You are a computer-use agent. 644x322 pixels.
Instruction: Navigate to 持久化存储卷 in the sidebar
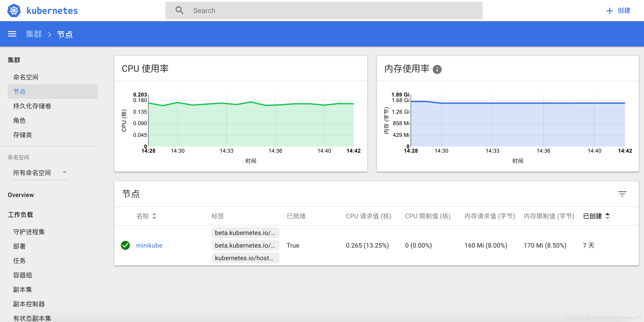(x=32, y=106)
